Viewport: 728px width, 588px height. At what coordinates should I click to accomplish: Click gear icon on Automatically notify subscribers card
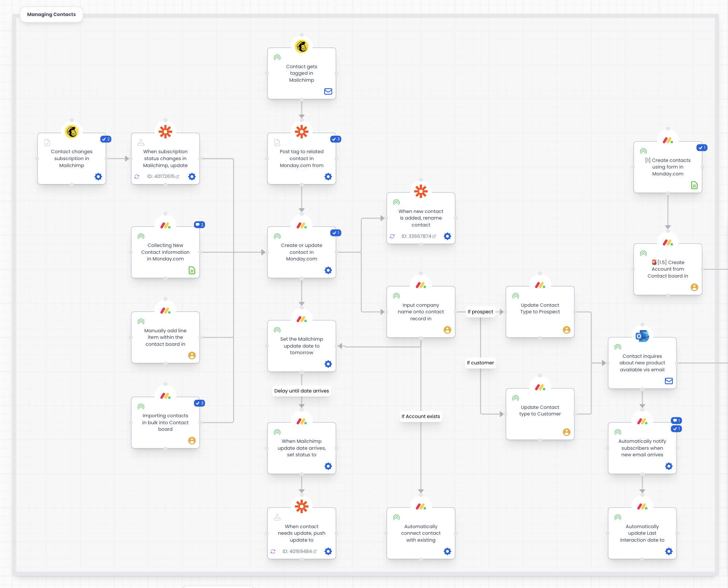(669, 466)
